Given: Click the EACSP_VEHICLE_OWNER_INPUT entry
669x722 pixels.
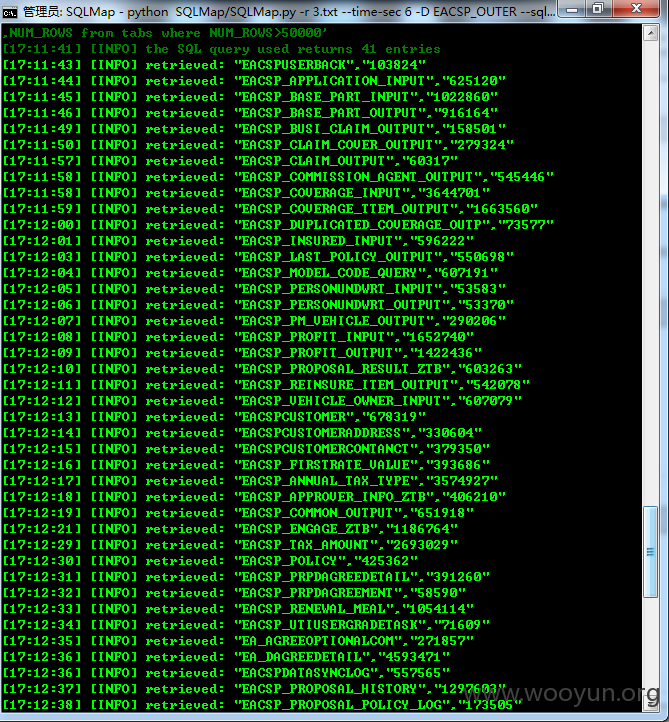Looking at the screenshot, I should [x=262, y=401].
